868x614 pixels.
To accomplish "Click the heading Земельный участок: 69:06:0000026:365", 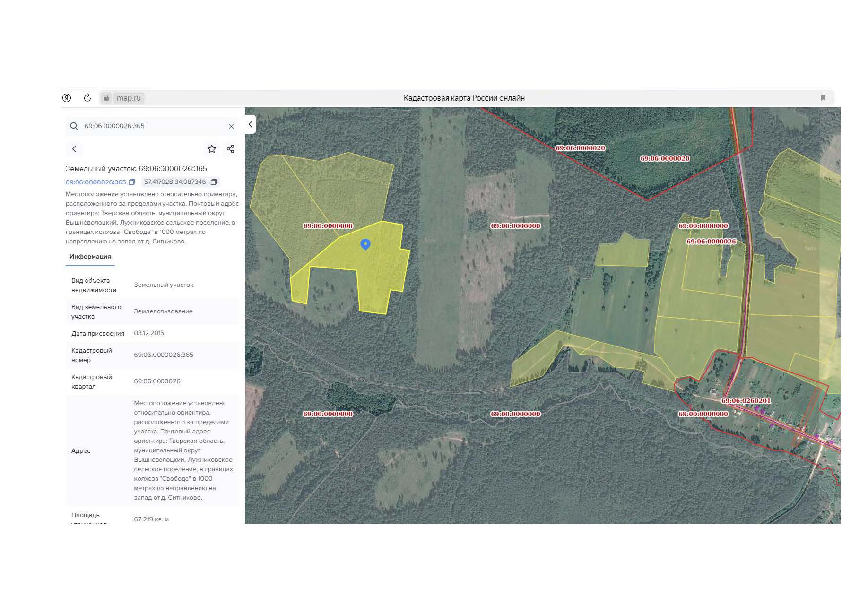I will point(136,169).
